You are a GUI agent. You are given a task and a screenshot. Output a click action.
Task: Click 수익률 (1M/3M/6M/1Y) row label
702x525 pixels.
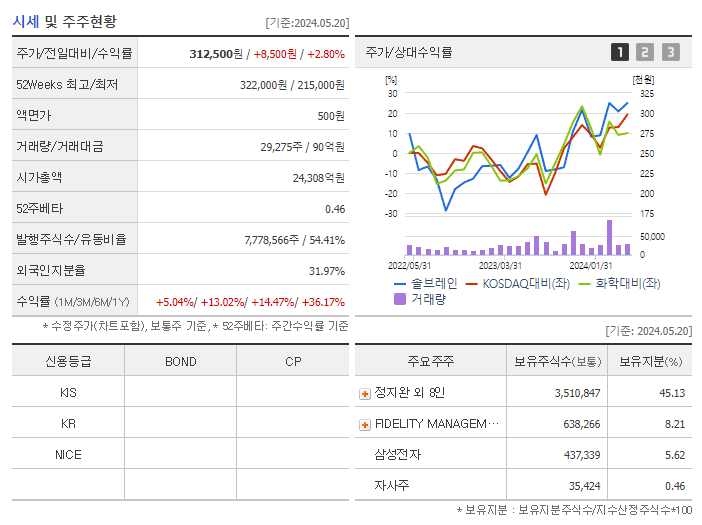(73, 301)
